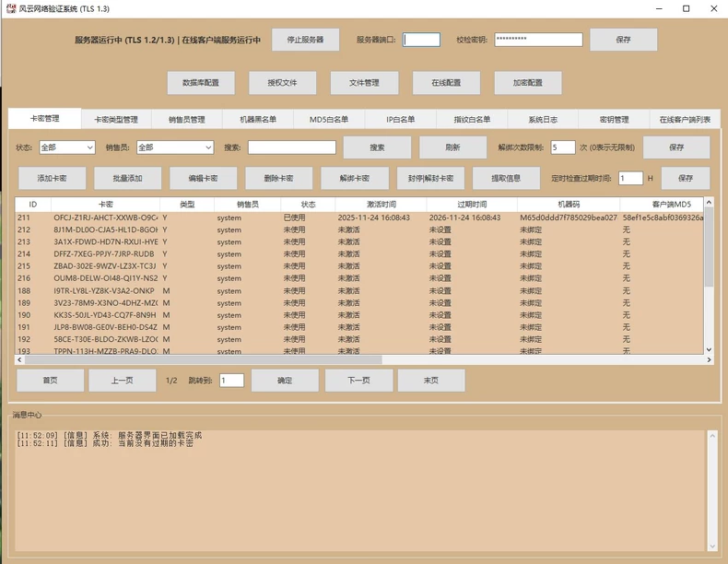Image resolution: width=728 pixels, height=564 pixels.
Task: Go to the 指纹白名单 tab
Action: [472, 119]
